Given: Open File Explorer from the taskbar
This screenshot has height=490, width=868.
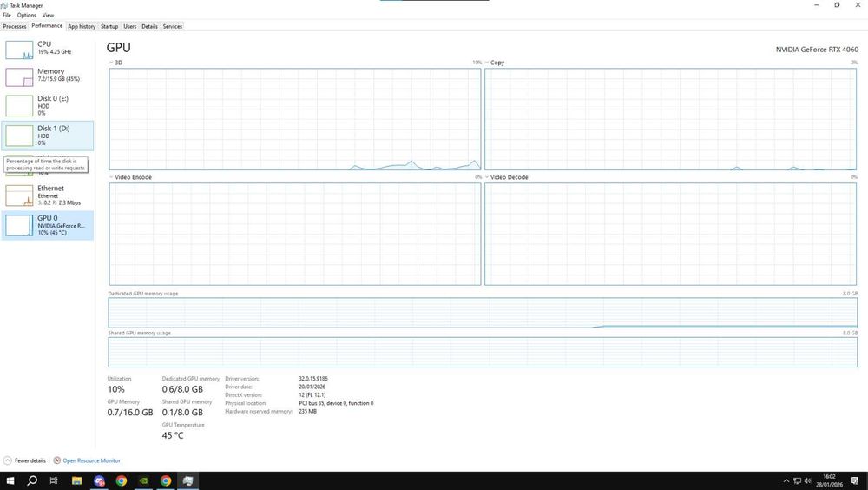Looking at the screenshot, I should point(77,480).
